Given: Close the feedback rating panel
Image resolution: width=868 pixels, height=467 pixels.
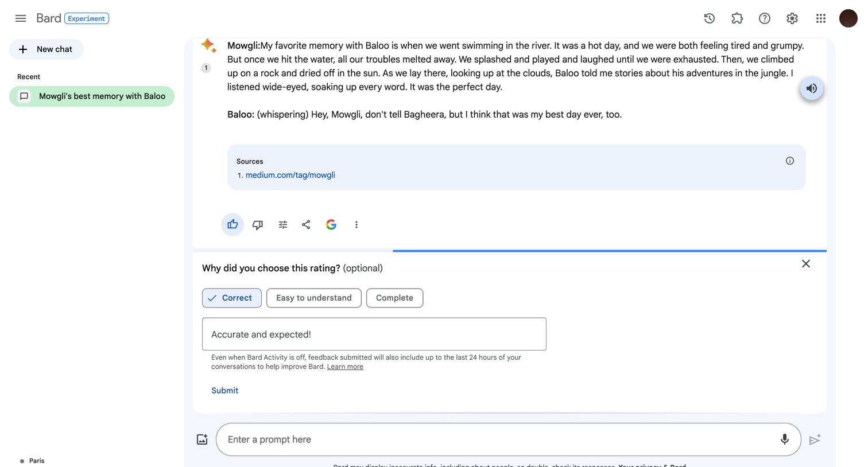Looking at the screenshot, I should 806,263.
